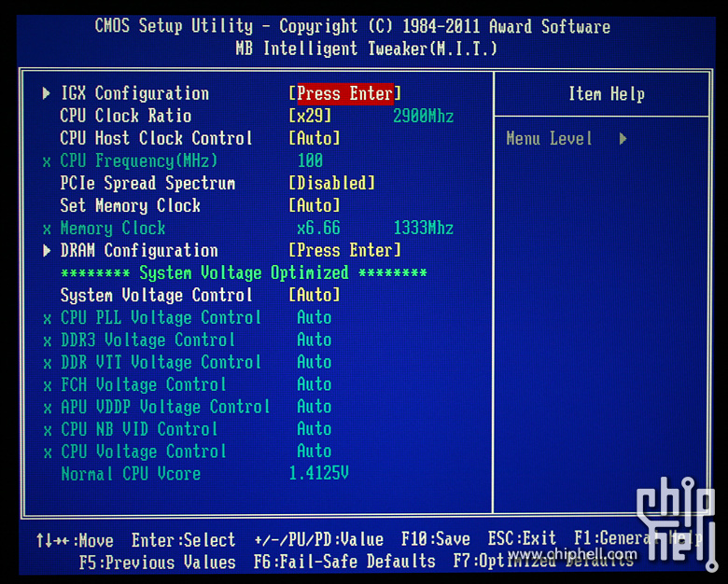728x584 pixels.
Task: Click the APU VDDP Voltage Control label
Action: click(165, 407)
